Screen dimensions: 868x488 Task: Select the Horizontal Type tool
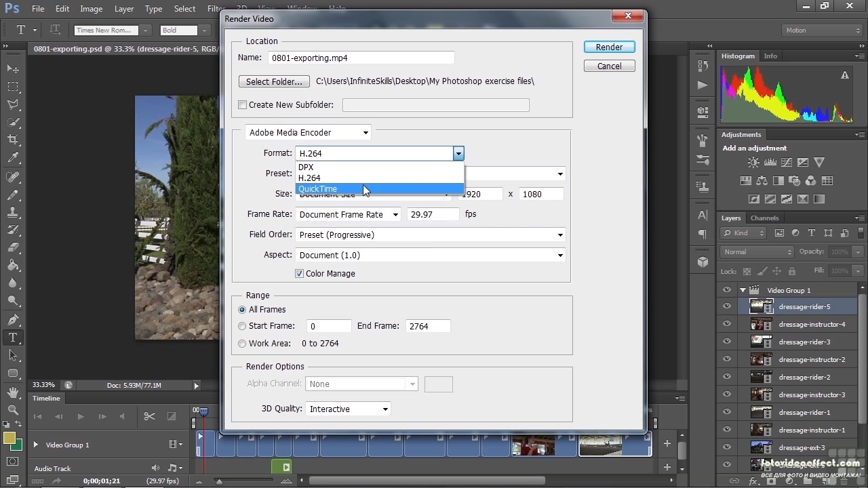pyautogui.click(x=13, y=338)
